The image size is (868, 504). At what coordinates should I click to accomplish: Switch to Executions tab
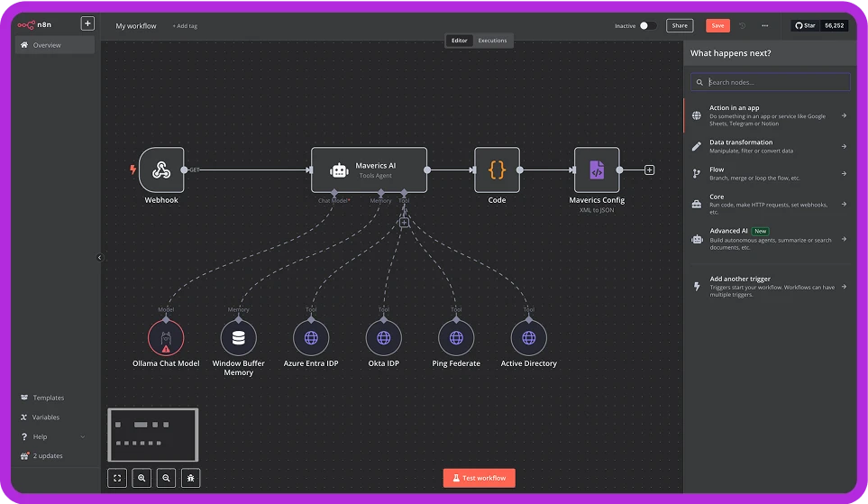[492, 41]
